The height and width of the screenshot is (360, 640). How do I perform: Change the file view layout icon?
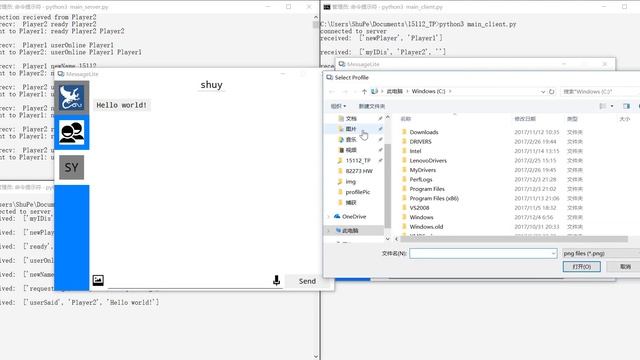coord(602,106)
